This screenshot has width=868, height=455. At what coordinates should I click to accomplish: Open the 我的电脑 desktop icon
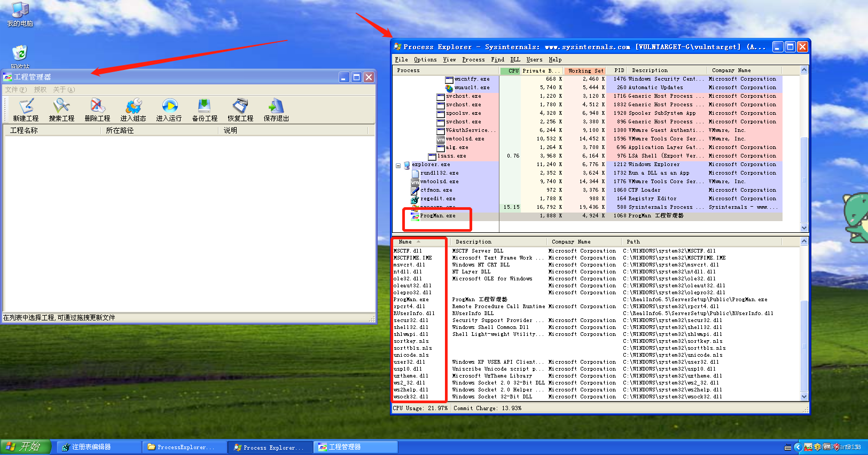(x=20, y=14)
